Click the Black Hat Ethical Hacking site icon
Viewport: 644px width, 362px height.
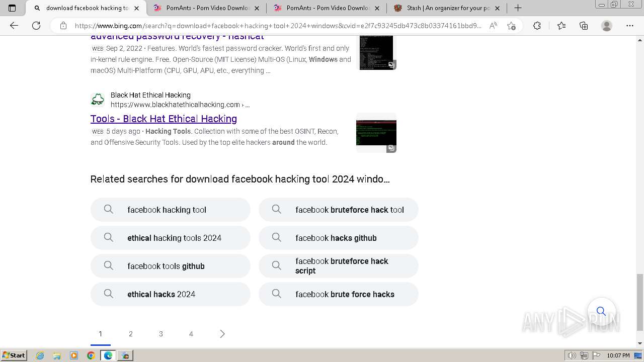[98, 100]
